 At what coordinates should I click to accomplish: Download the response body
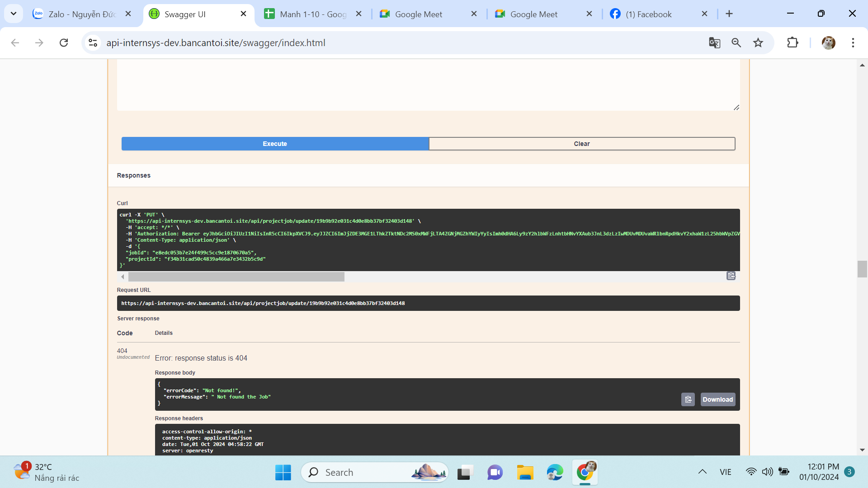pyautogui.click(x=717, y=399)
